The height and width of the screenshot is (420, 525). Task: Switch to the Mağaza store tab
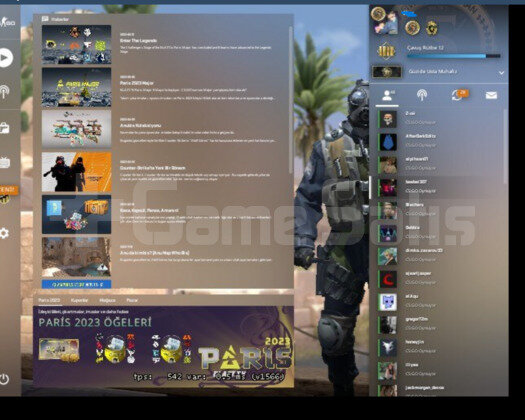[107, 300]
